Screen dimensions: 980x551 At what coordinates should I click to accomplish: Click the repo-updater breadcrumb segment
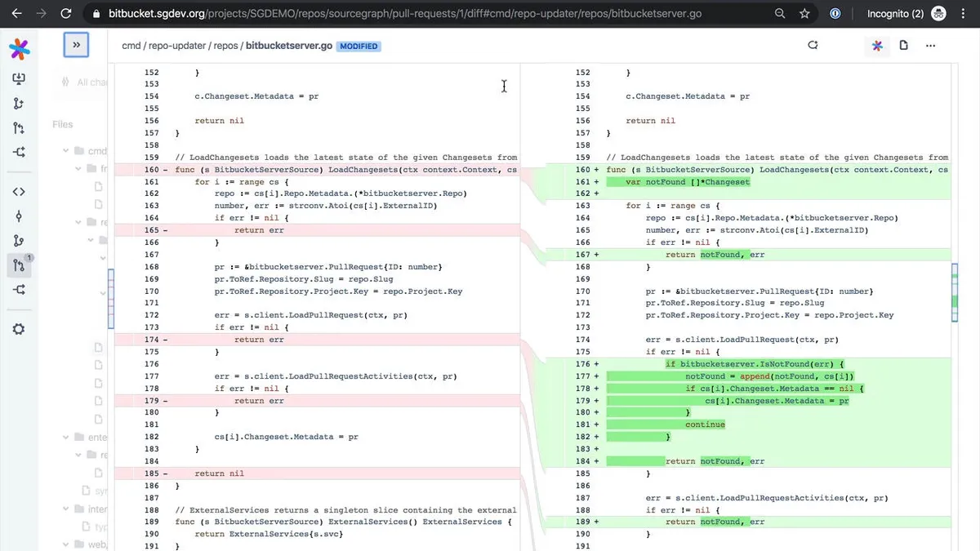177,46
